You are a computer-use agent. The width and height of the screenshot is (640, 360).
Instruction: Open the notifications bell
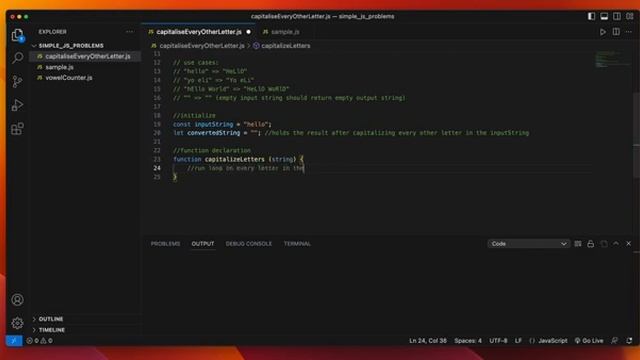point(629,340)
